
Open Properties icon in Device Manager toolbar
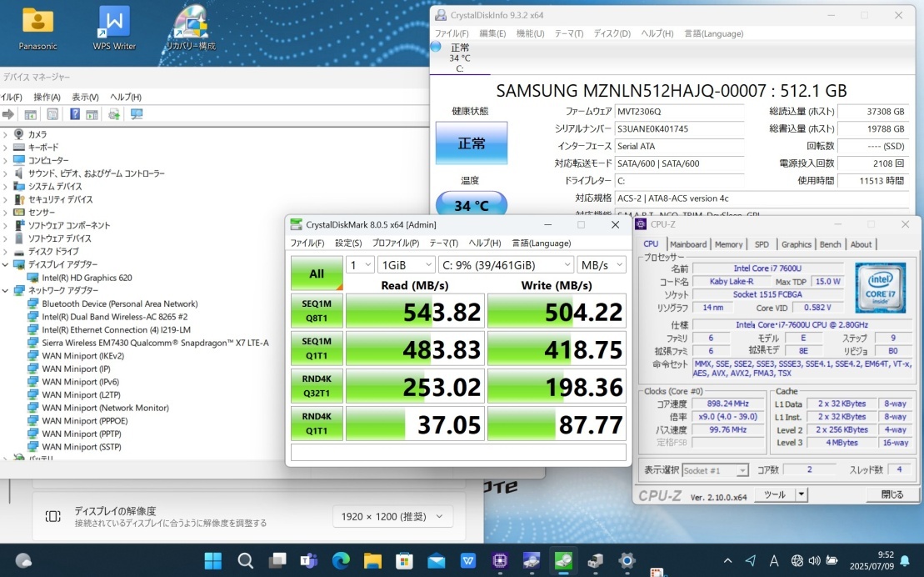pyautogui.click(x=52, y=114)
